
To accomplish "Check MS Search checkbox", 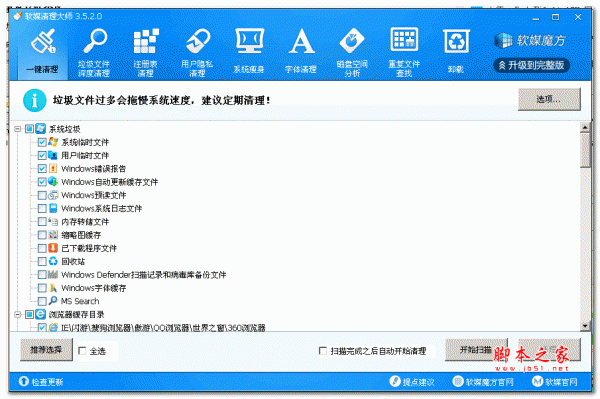I will [x=42, y=301].
